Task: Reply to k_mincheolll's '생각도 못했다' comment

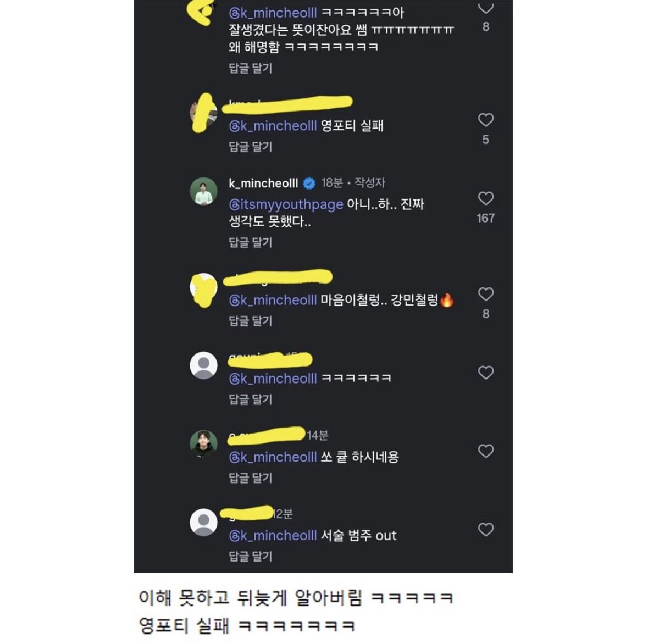Action: (251, 242)
